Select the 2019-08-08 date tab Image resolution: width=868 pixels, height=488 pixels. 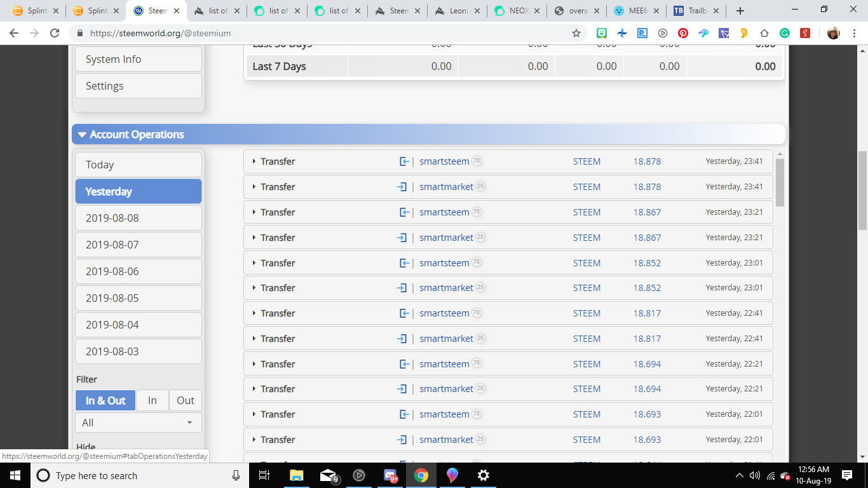tap(138, 218)
